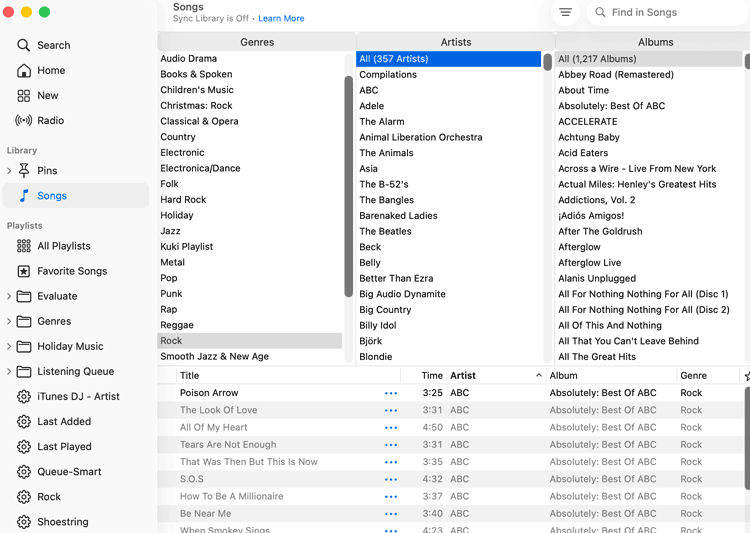
Task: Click the Pins pushpin icon
Action: click(23, 170)
